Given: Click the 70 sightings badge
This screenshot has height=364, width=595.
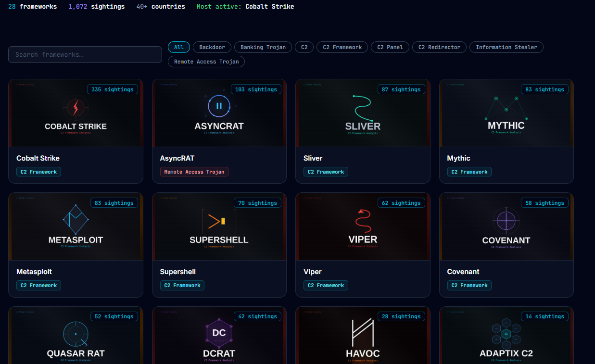Looking at the screenshot, I should (258, 203).
